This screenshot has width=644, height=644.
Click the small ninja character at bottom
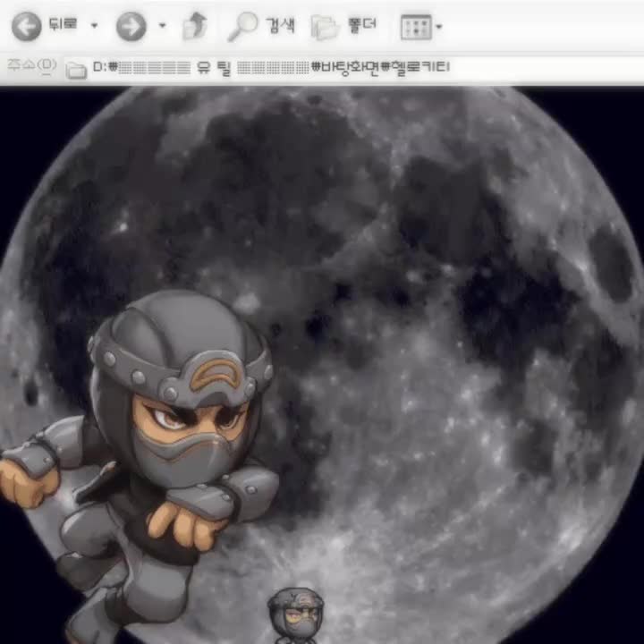click(296, 615)
